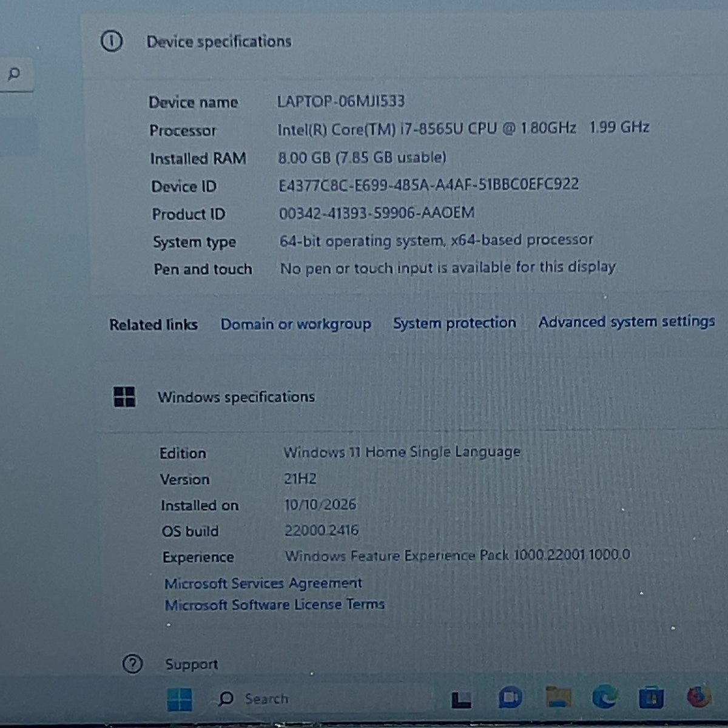728x728 pixels.
Task: Click the Related links label
Action: [x=153, y=325]
